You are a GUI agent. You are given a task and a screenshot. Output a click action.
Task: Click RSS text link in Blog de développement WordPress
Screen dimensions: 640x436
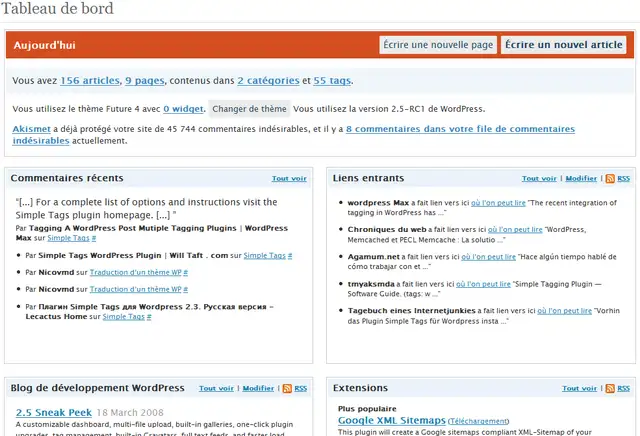coord(300,388)
